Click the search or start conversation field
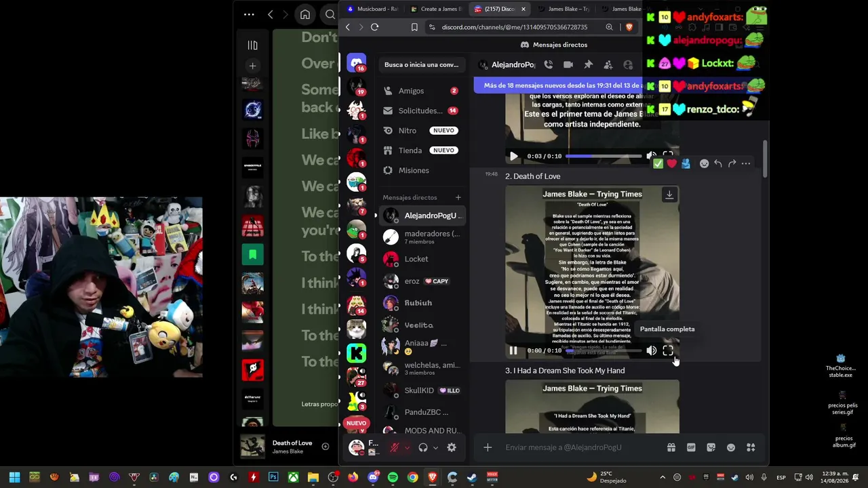Image resolution: width=868 pixels, height=488 pixels. point(421,64)
